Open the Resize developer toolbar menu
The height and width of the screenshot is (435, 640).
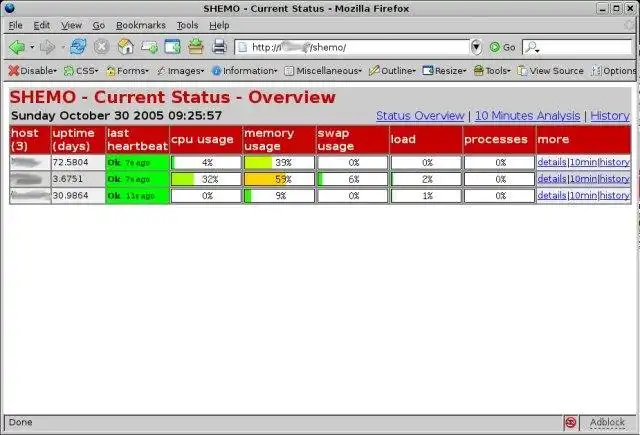coord(444,71)
